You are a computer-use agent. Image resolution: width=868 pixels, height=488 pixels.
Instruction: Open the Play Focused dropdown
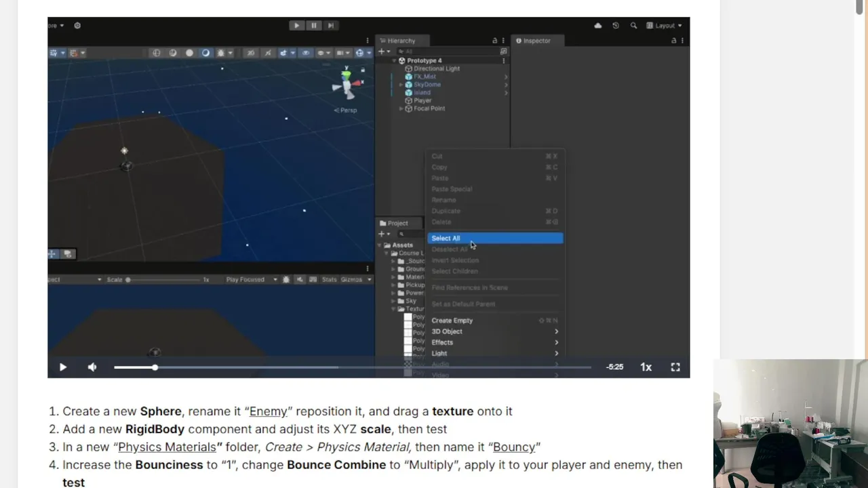click(x=252, y=279)
